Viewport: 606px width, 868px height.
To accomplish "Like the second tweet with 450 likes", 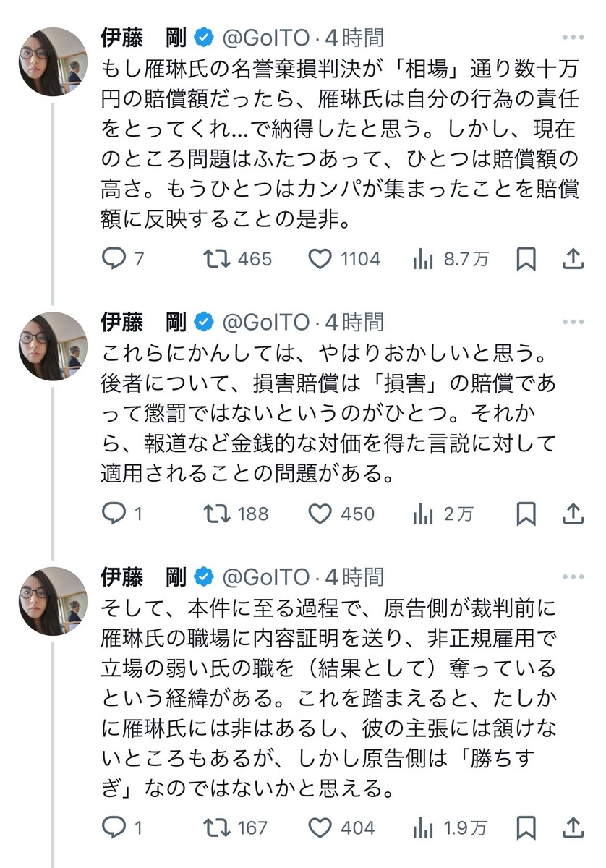I will click(320, 514).
